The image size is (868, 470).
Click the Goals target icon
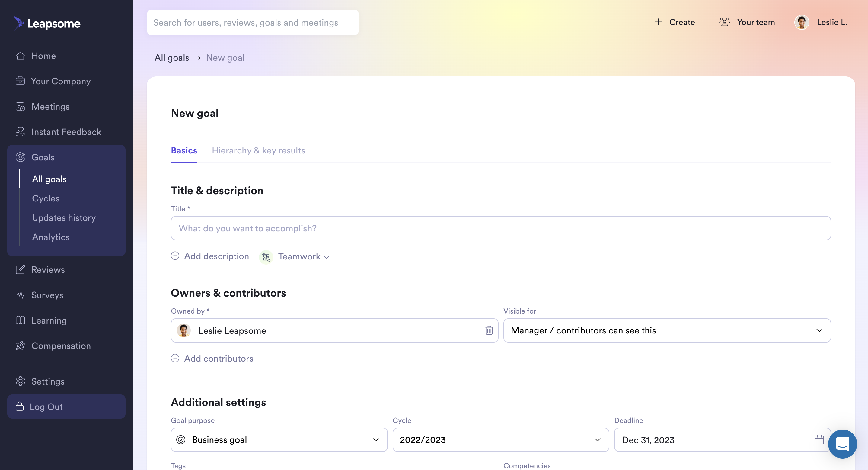coord(20,157)
